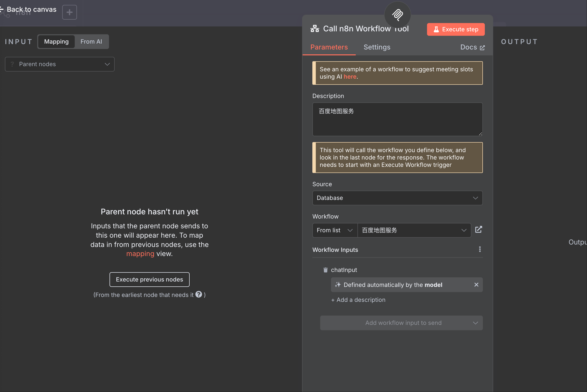
Task: Switch input view to Mapping
Action: pos(56,42)
